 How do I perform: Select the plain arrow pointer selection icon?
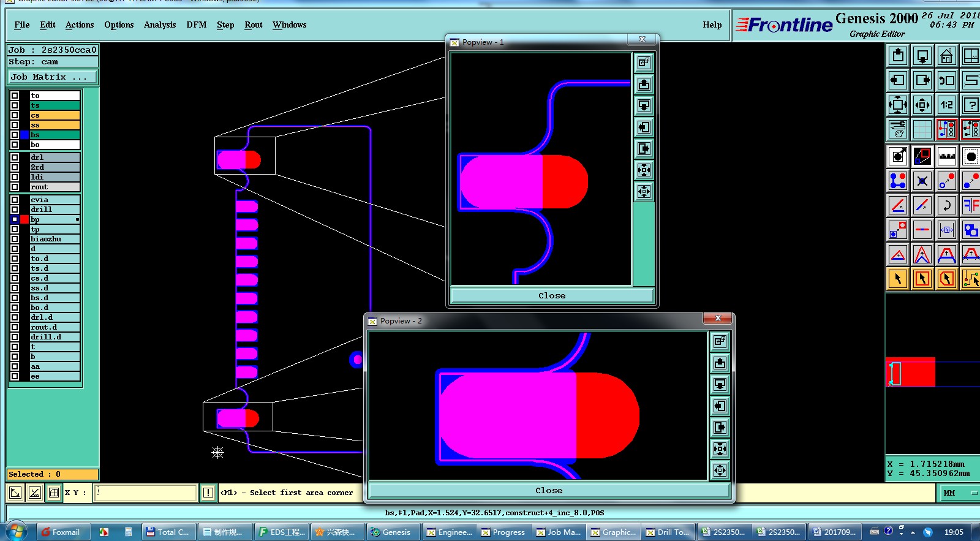point(898,279)
